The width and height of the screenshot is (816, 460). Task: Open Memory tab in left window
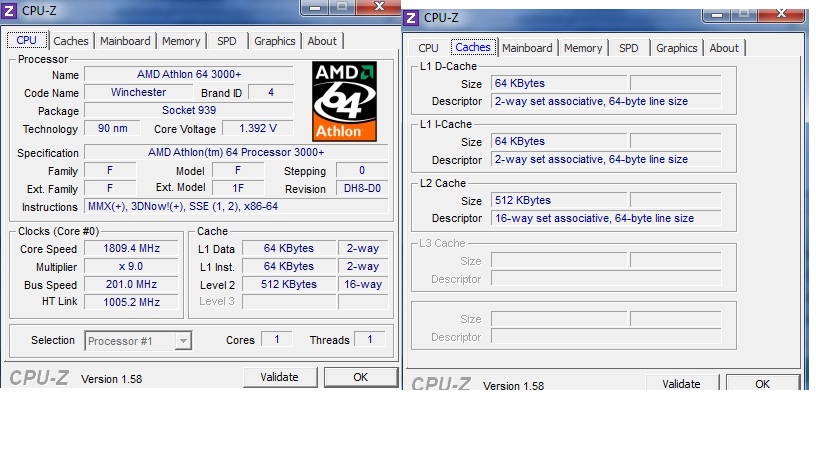(181, 41)
